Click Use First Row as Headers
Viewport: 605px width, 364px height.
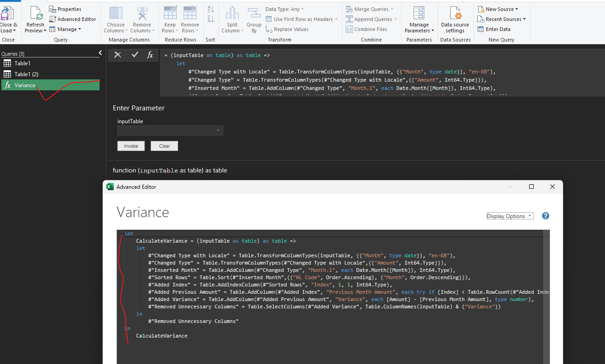(x=302, y=19)
